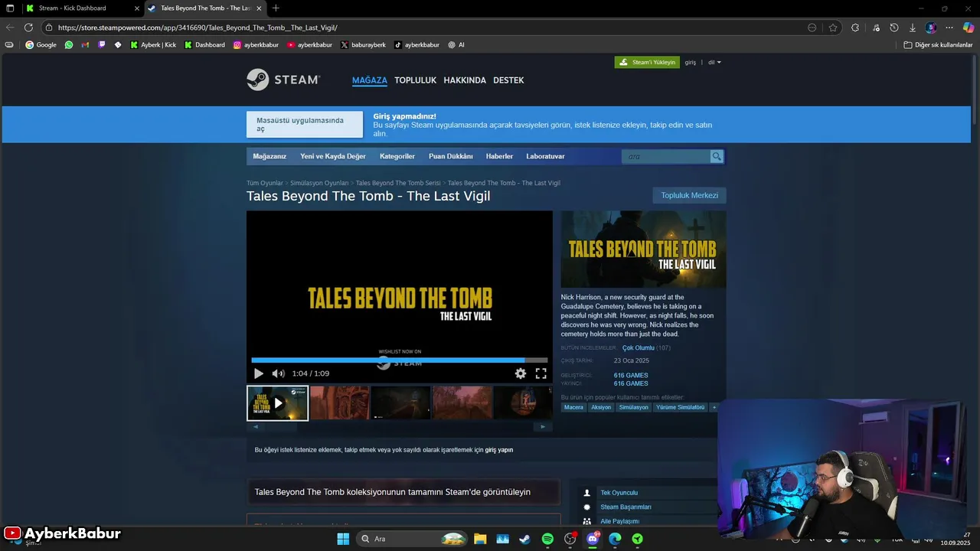The height and width of the screenshot is (551, 980).
Task: Click the Simülasyon tag
Action: [633, 407]
